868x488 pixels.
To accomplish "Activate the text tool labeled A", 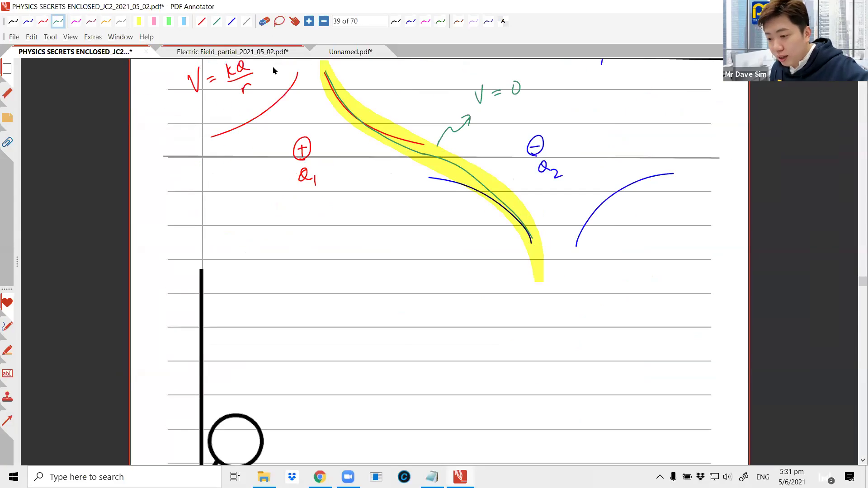I will 503,21.
